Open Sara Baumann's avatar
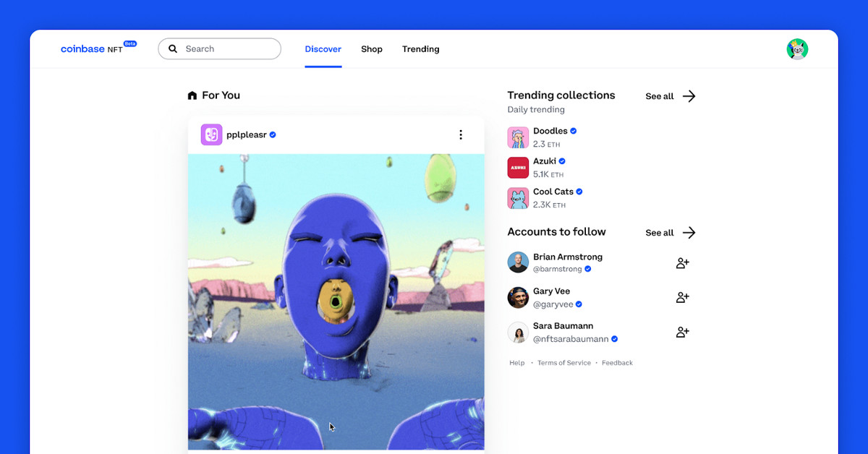 point(518,333)
